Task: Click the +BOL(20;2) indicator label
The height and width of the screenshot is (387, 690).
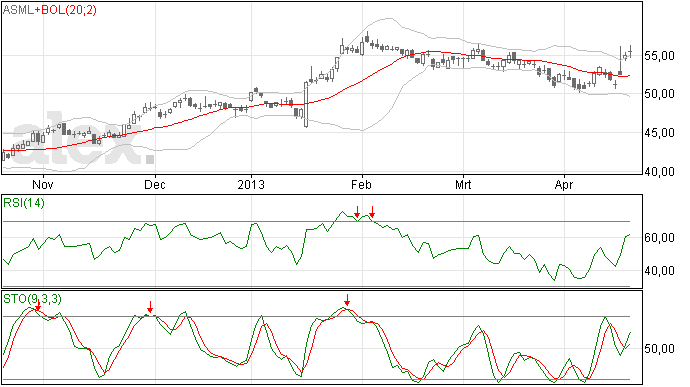Action: pyautogui.click(x=65, y=10)
